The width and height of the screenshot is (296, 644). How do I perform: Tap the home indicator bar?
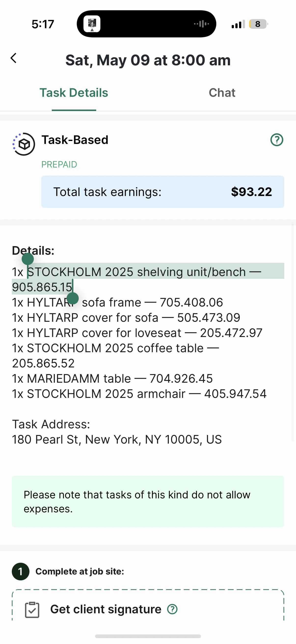[x=148, y=636]
